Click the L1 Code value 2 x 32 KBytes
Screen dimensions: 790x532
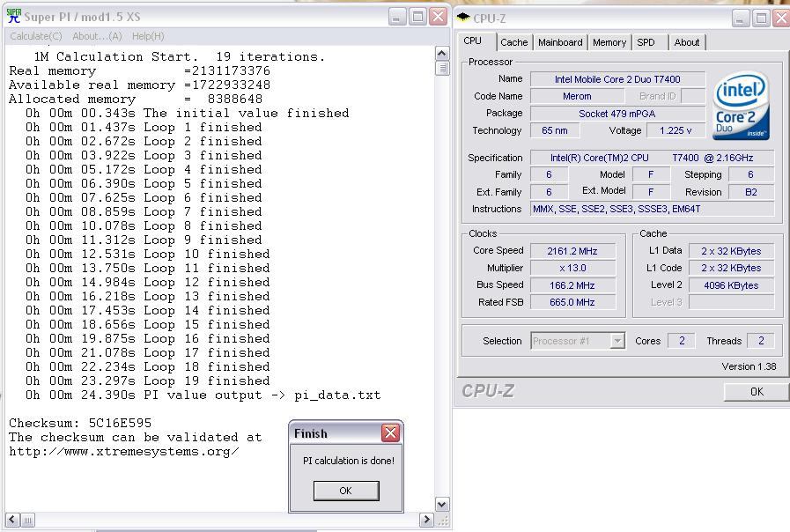(731, 268)
